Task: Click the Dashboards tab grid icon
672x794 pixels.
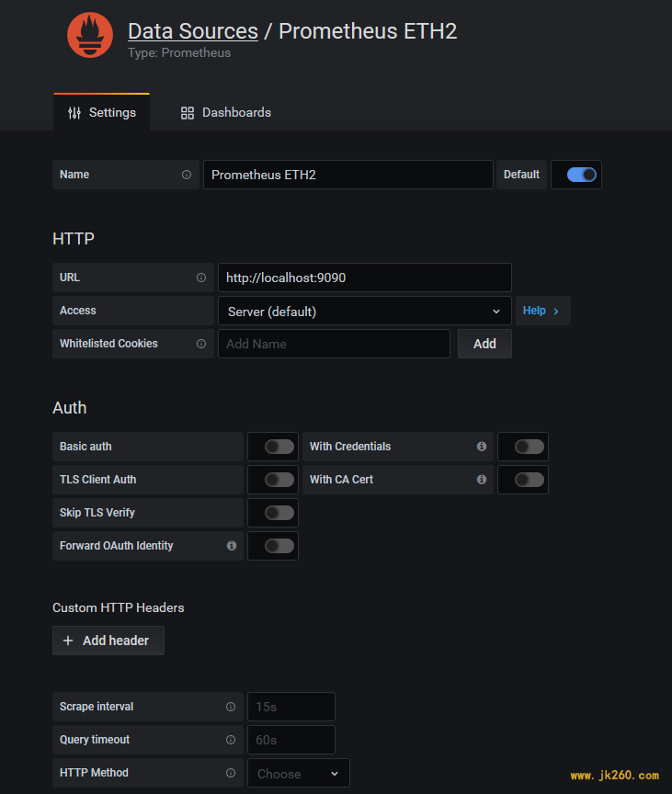Action: pos(188,113)
